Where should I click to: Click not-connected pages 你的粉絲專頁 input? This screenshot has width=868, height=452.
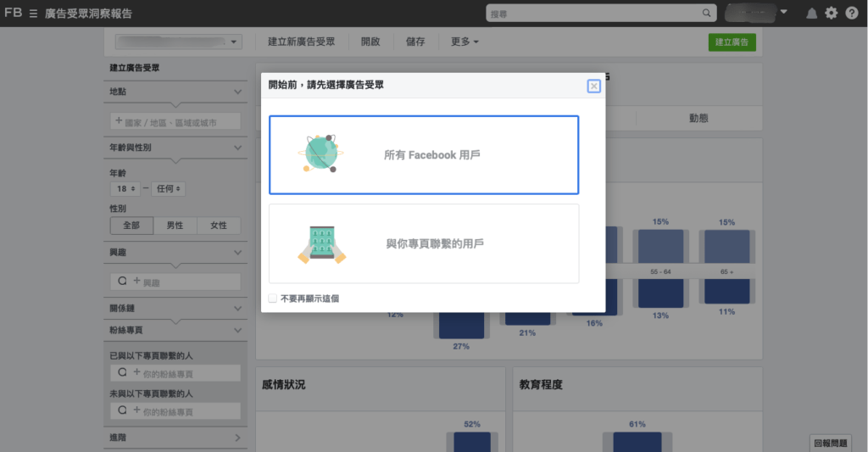coord(175,410)
